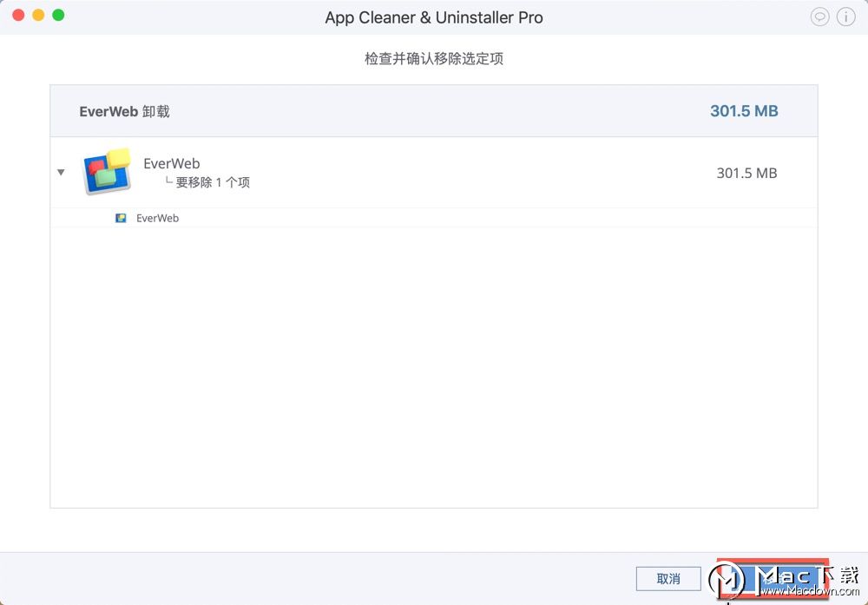Click the 取消 cancel button
This screenshot has width=868, height=605.
coord(668,579)
